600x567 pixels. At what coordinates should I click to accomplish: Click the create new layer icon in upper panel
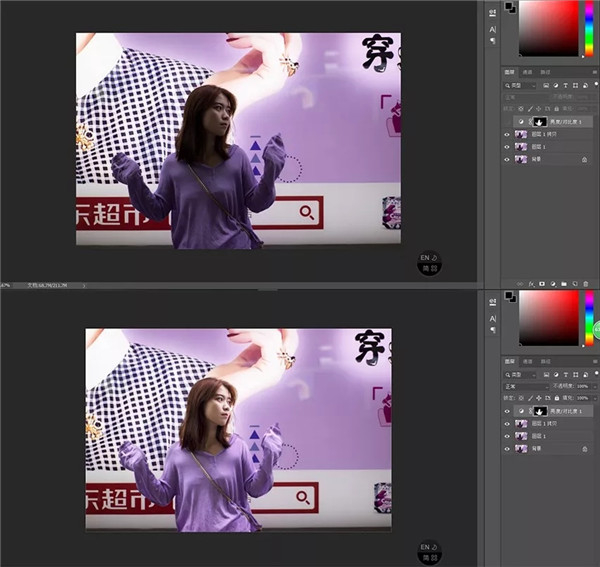pos(577,284)
